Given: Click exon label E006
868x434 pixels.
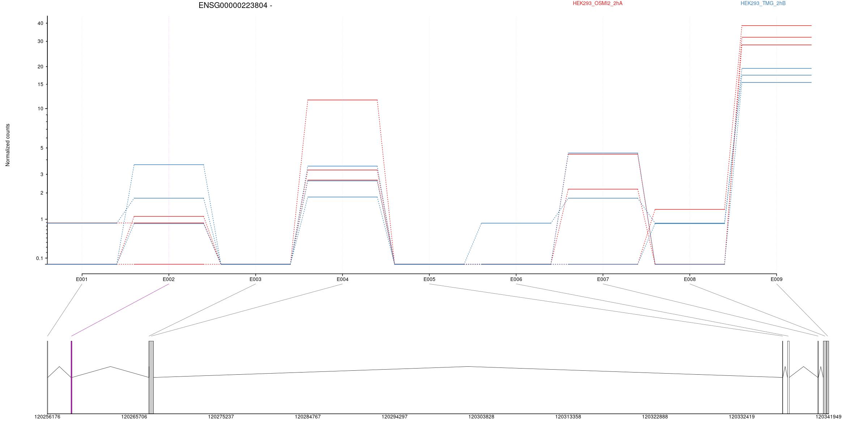Looking at the screenshot, I should [516, 279].
